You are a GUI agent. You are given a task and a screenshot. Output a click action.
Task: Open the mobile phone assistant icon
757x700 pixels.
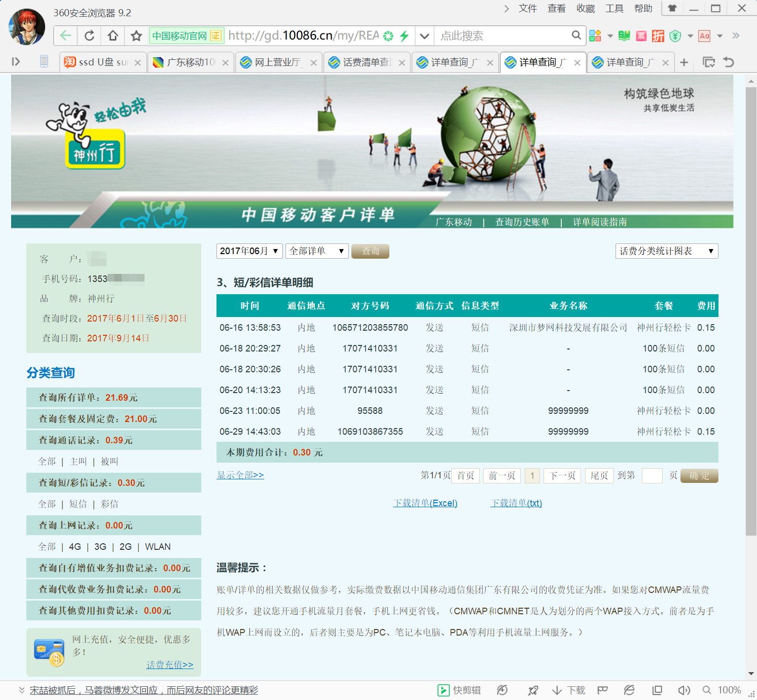(44, 62)
